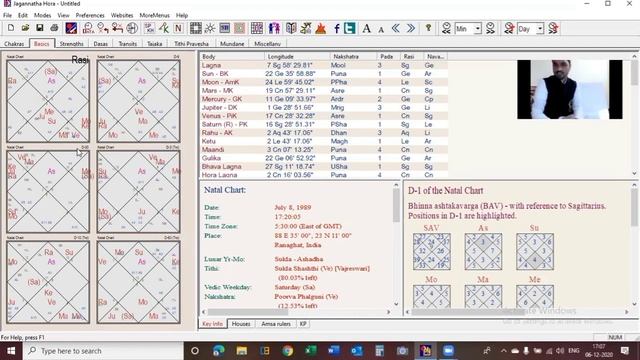Screen dimensions: 640x360
Task: Step time forward by Min unit
Action: click(490, 28)
